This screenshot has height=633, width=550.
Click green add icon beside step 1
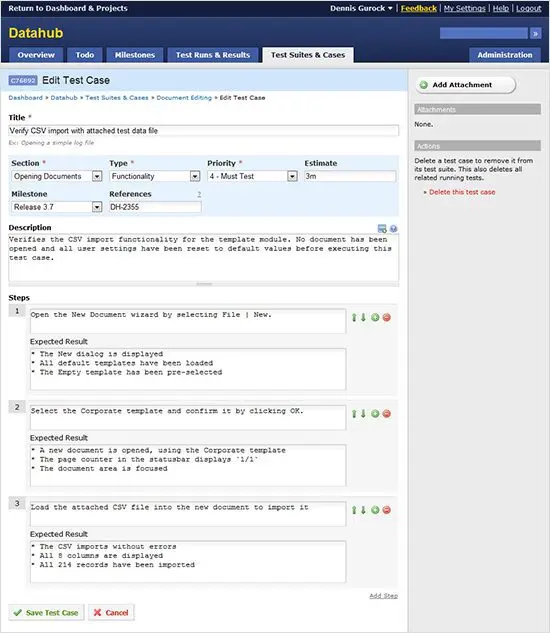(x=375, y=317)
